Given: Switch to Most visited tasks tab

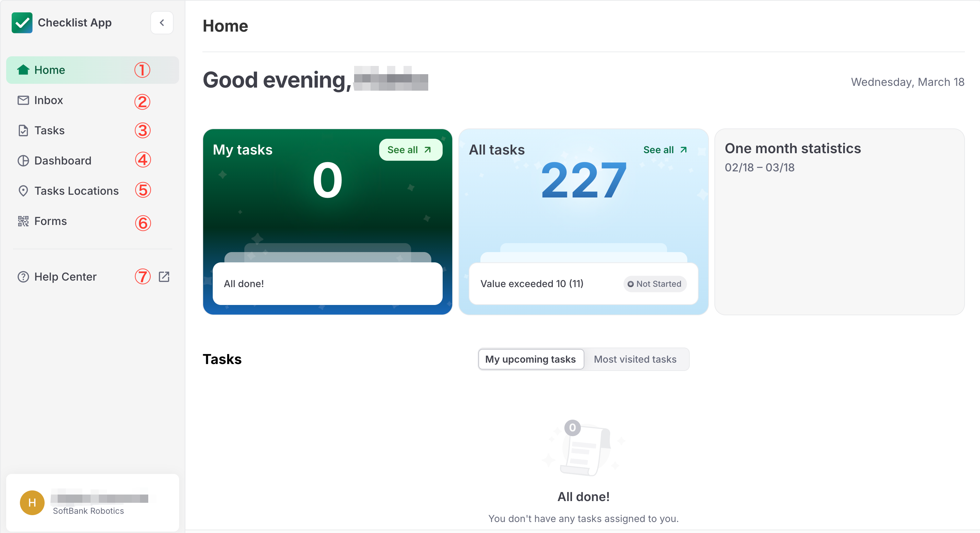Looking at the screenshot, I should point(635,359).
